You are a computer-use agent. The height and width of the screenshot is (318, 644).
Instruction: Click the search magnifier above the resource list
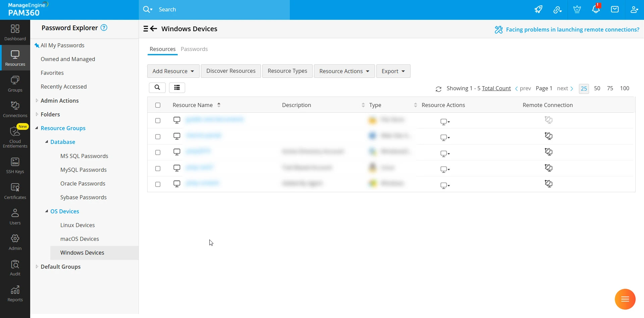157,88
